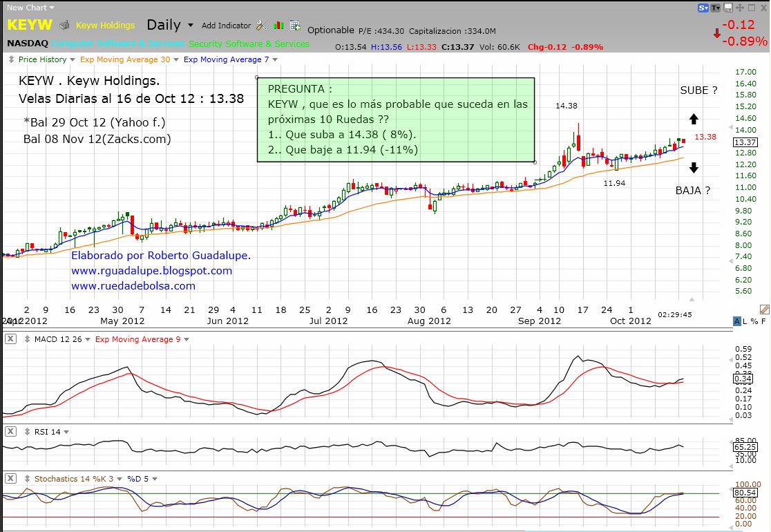This screenshot has width=771, height=532.
Task: Click the 02:29:45 countdown timer
Action: [674, 314]
